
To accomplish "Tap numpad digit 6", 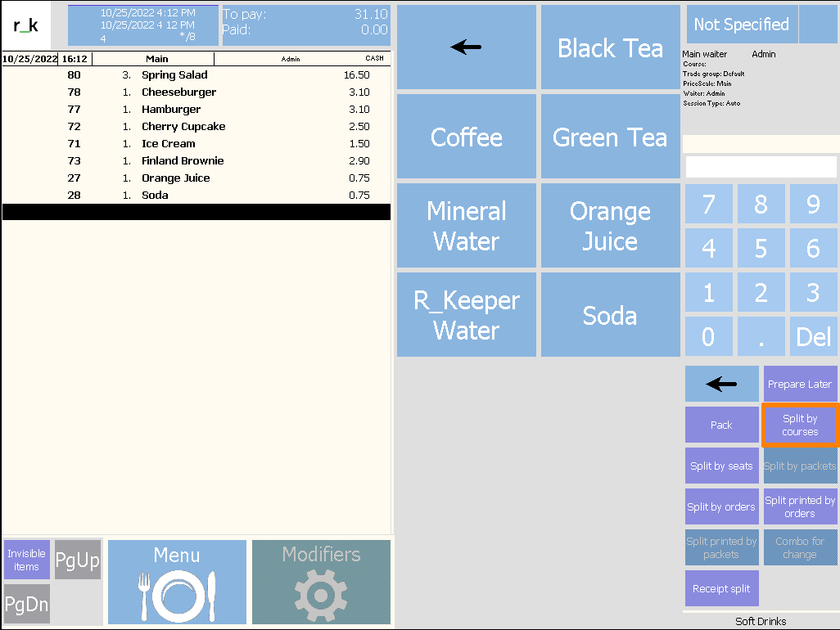I will (813, 248).
